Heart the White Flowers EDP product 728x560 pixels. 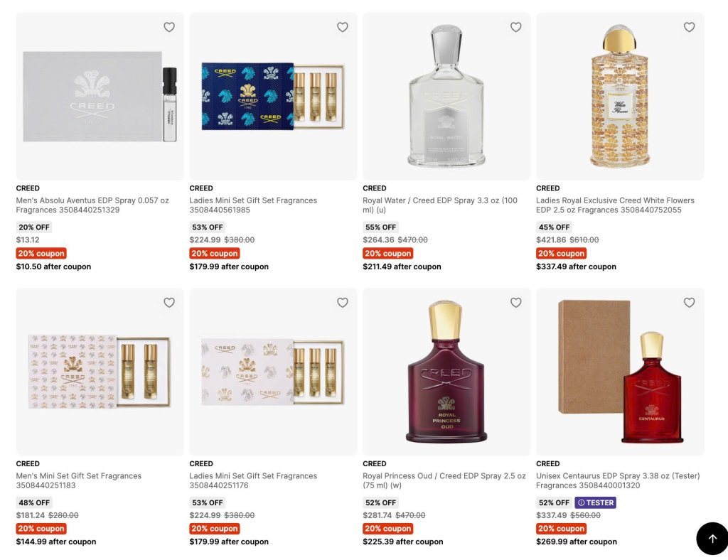(x=689, y=27)
